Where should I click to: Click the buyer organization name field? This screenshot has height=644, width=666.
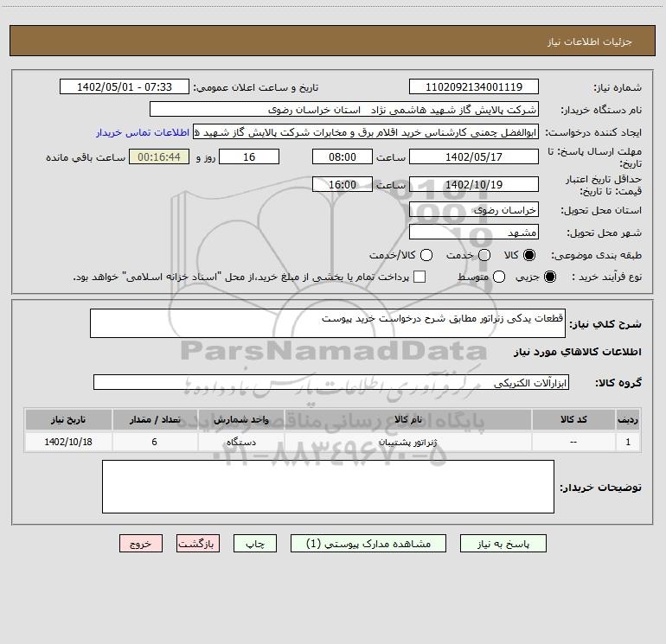[x=344, y=109]
